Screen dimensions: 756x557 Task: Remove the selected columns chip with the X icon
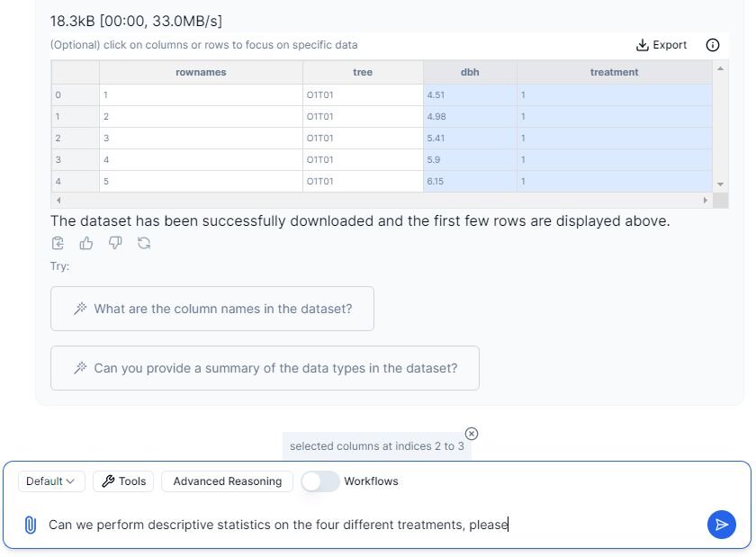click(x=472, y=434)
